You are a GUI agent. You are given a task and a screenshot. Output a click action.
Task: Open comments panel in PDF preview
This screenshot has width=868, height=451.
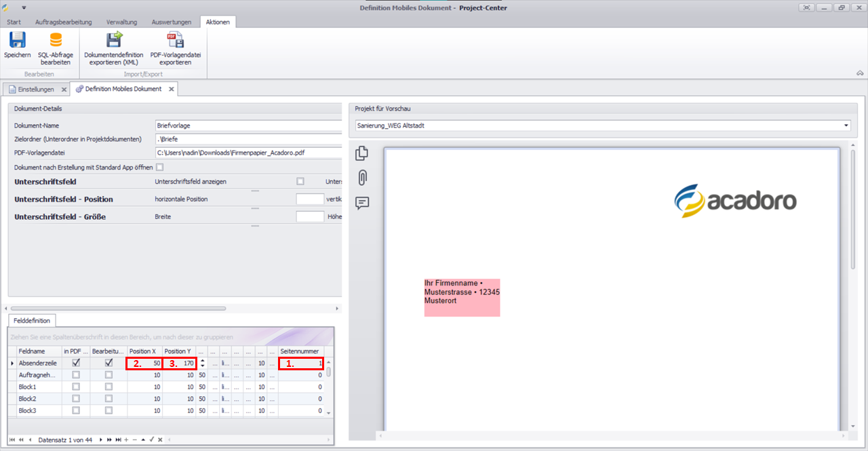click(x=362, y=202)
